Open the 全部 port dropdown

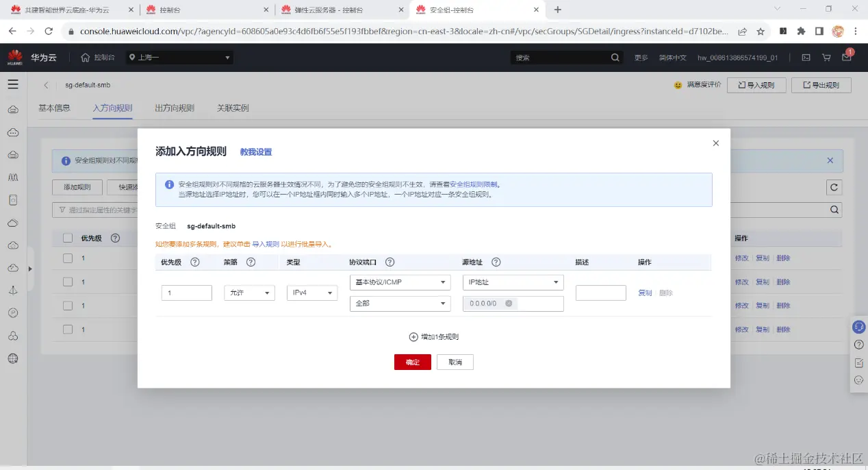(400, 303)
